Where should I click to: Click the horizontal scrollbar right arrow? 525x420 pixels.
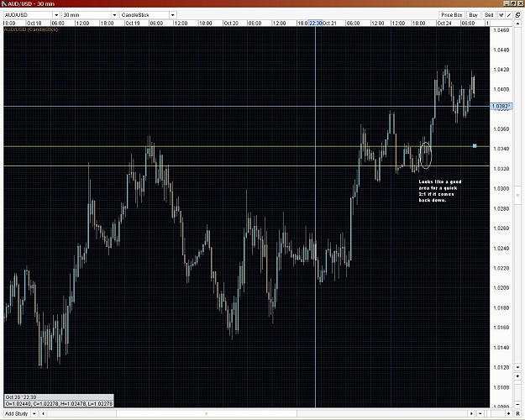(471, 414)
